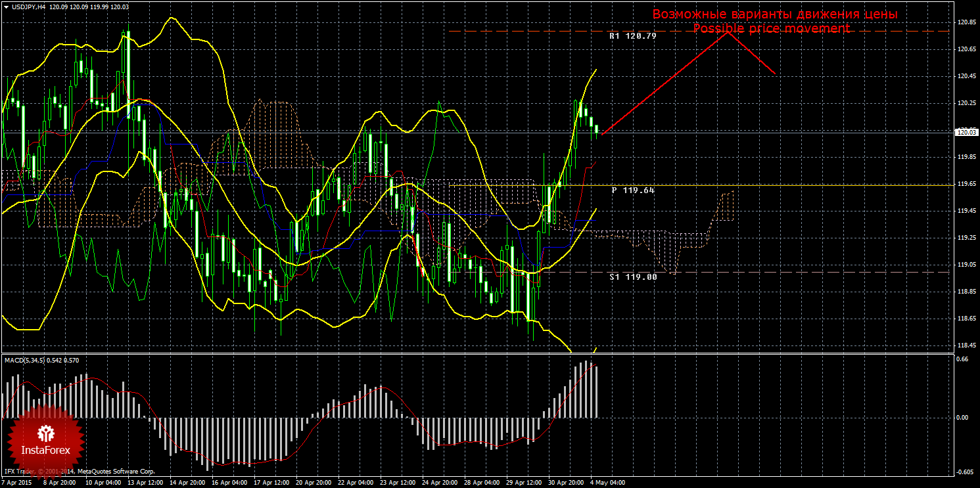Click the 118.85 price axis value
Viewport: 980px width, 488px height.
966,292
